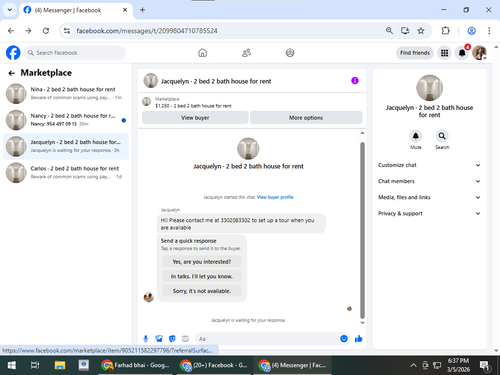Switch to Farhad bhai Chrome taskbar window

pyautogui.click(x=136, y=365)
